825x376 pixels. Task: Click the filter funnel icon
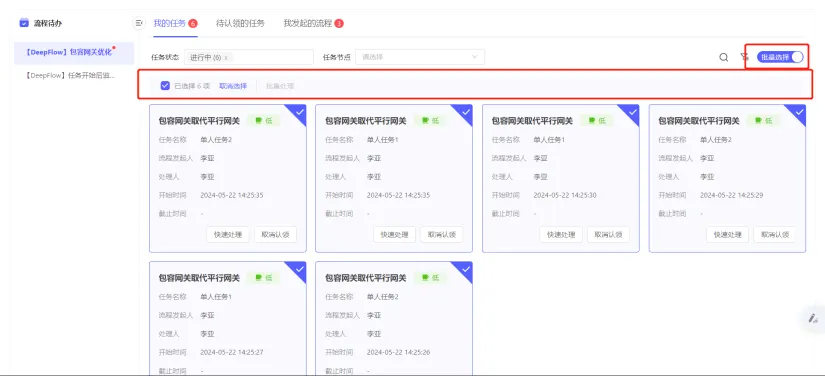pyautogui.click(x=744, y=57)
